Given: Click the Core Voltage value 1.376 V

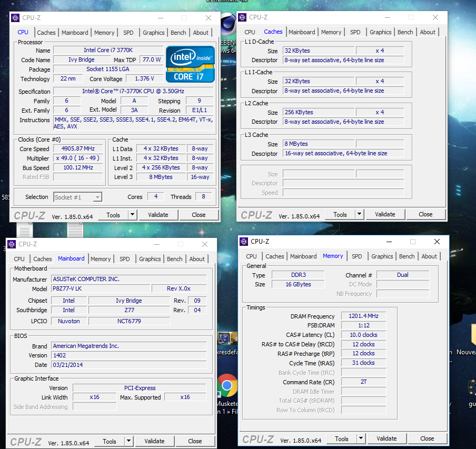Looking at the screenshot, I should tap(144, 78).
